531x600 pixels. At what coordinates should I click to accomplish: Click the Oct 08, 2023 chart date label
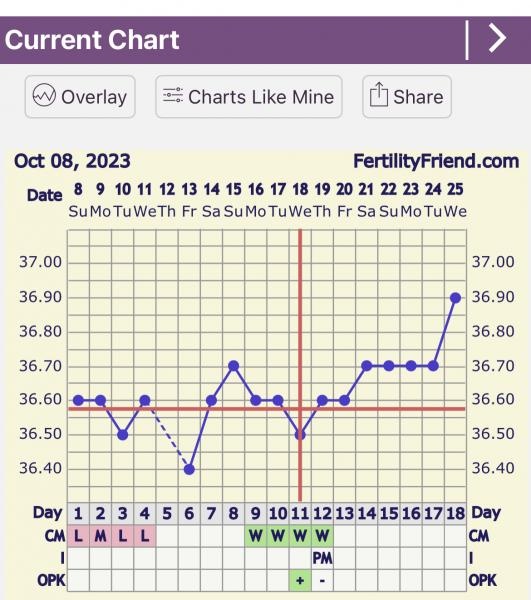tap(72, 161)
